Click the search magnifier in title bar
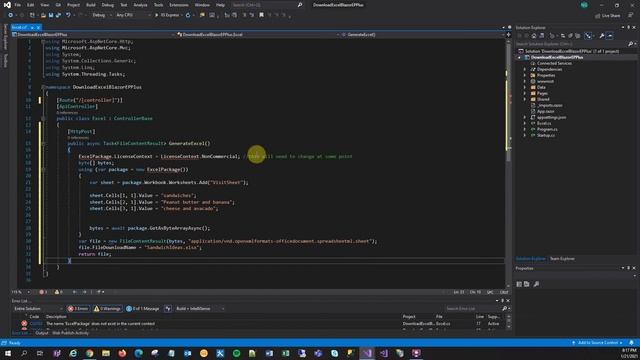Image resolution: width=640 pixels, height=360 pixels. tap(300, 5)
